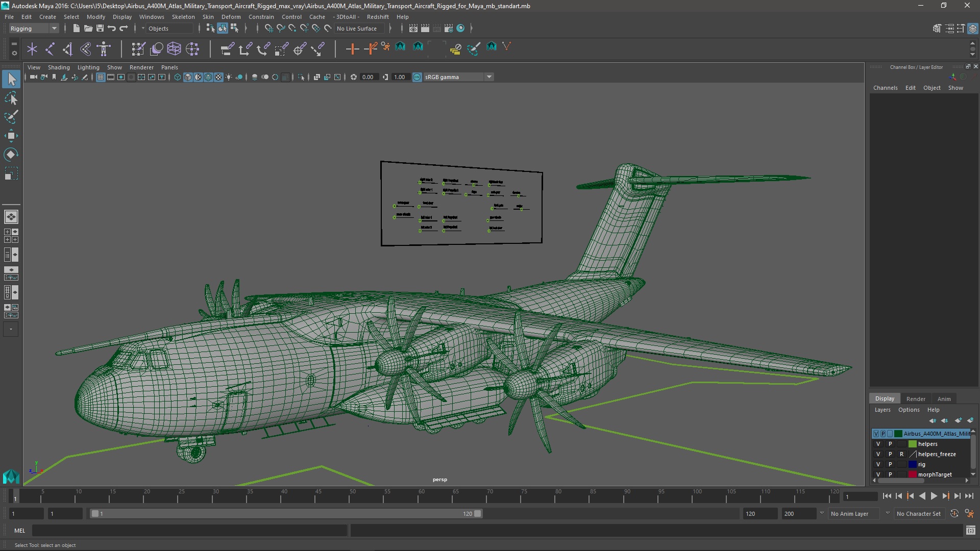
Task: Click the Create Lattice shelf icon
Action: [174, 49]
